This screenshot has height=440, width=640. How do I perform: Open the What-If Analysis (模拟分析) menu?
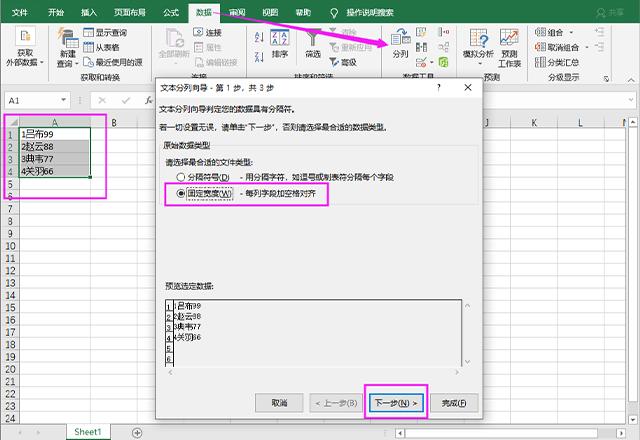click(x=478, y=47)
